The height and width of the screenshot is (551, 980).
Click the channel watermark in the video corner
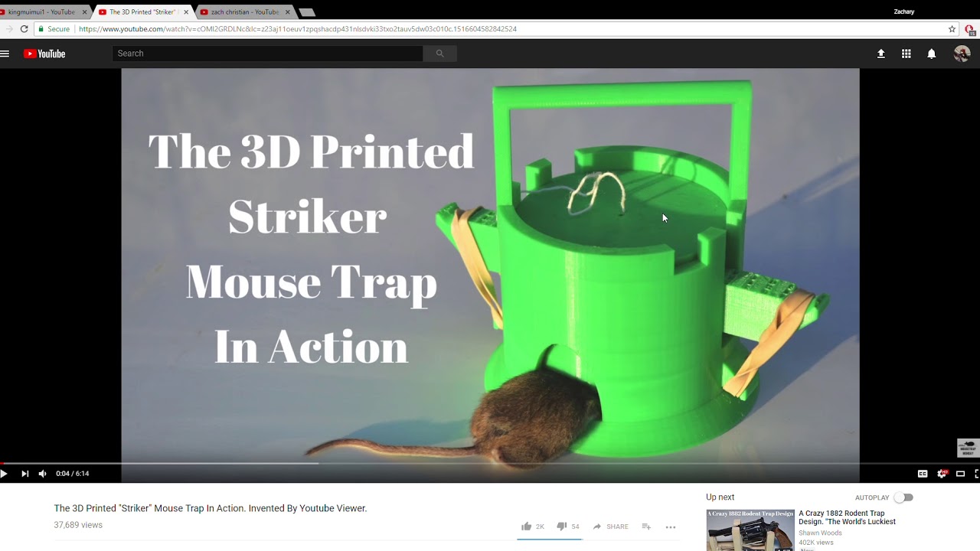(968, 448)
